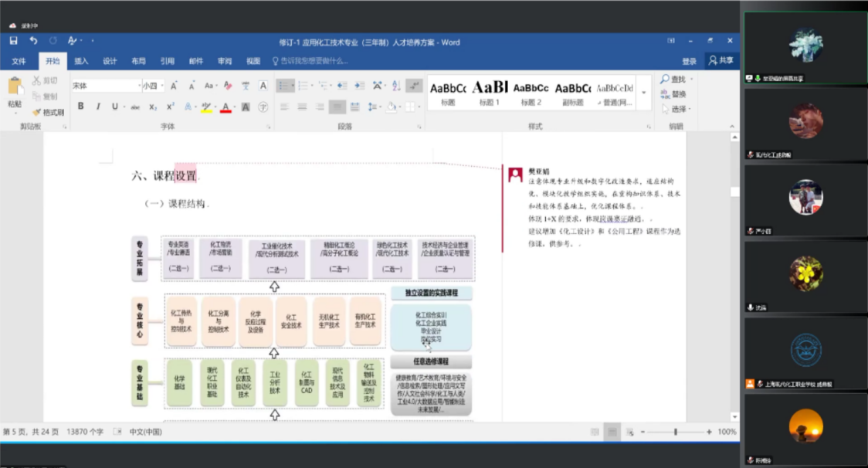The width and height of the screenshot is (868, 468).
Task: Click the 共享 (Share) button
Action: coord(721,60)
